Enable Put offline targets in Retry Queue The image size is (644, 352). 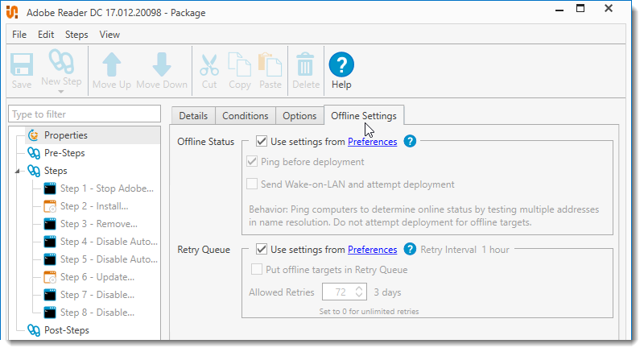point(258,270)
